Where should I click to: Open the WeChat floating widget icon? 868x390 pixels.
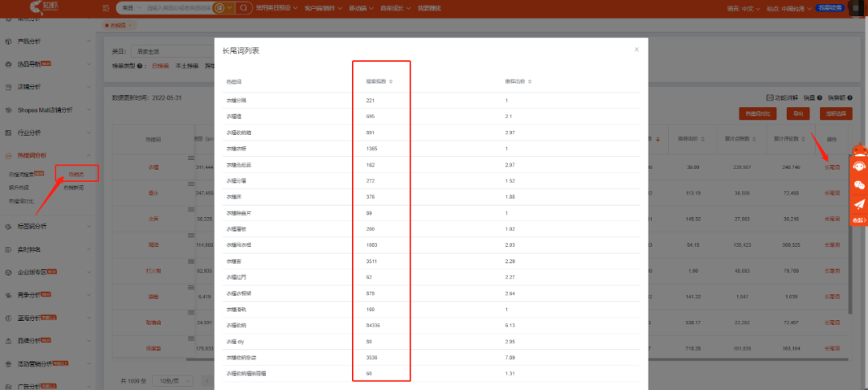859,185
